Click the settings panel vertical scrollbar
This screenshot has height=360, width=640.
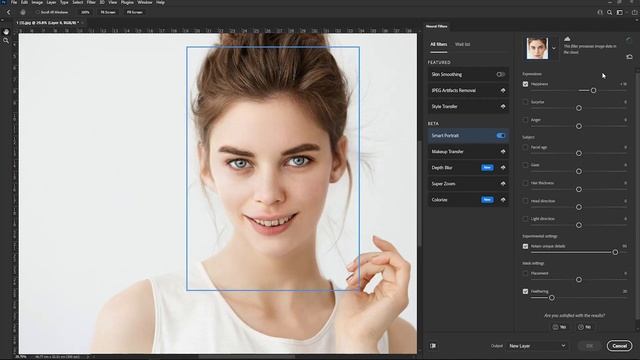638,196
